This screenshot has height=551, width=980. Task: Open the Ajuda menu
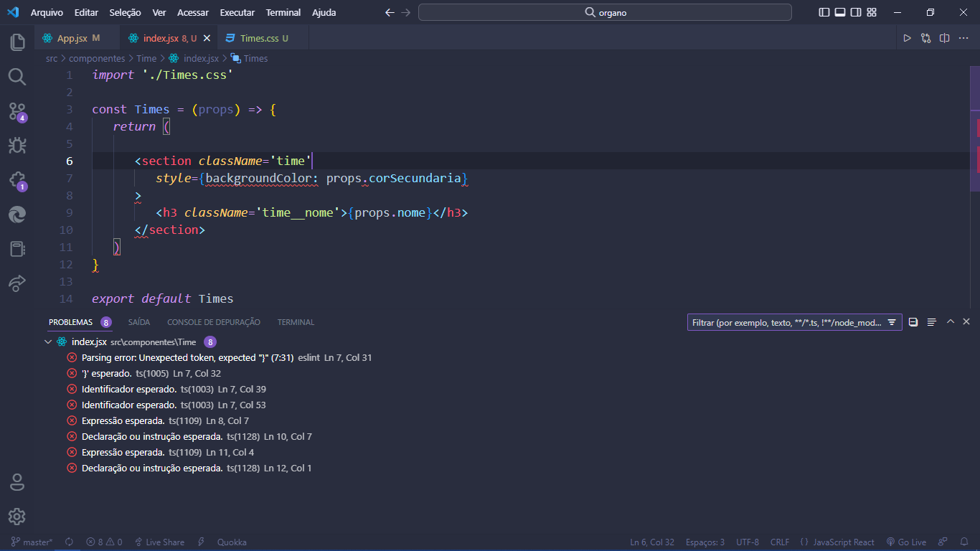coord(324,12)
